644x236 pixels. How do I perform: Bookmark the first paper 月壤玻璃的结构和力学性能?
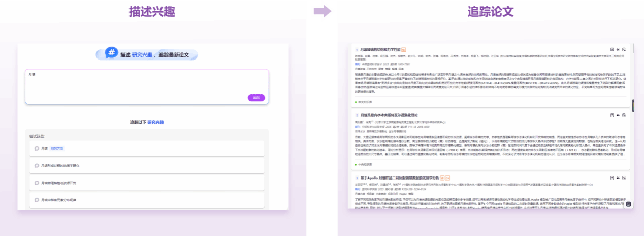coord(612,50)
